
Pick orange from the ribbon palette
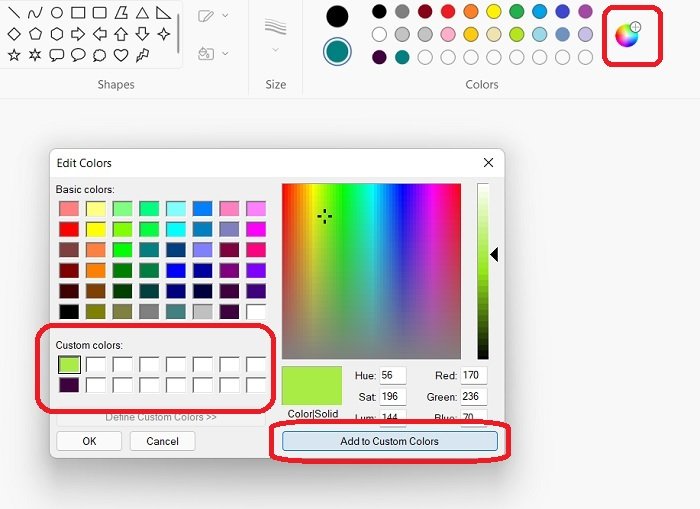coord(471,11)
